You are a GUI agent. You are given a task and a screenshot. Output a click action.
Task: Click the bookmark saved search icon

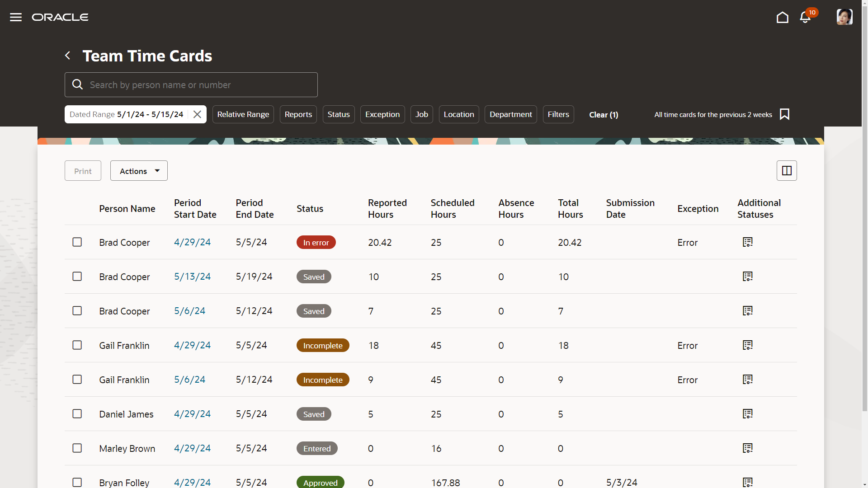point(785,114)
